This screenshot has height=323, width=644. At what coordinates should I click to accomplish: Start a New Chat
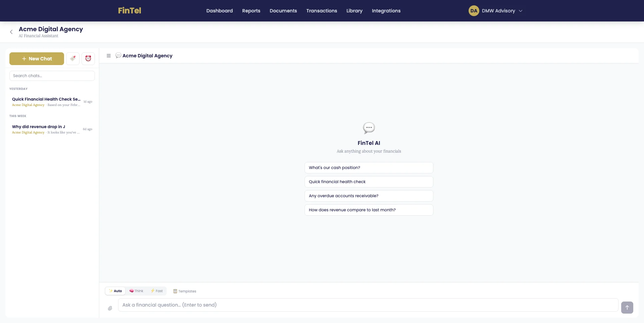[x=37, y=58]
